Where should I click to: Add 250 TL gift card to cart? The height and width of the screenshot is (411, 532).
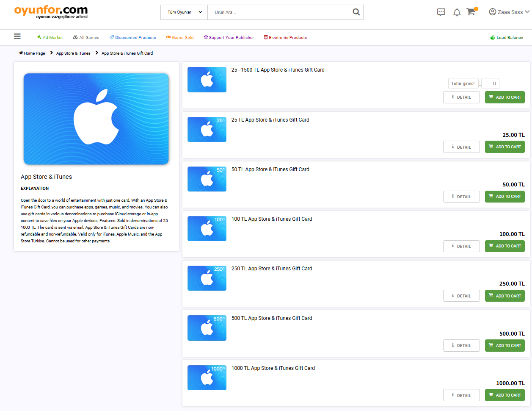click(x=505, y=296)
